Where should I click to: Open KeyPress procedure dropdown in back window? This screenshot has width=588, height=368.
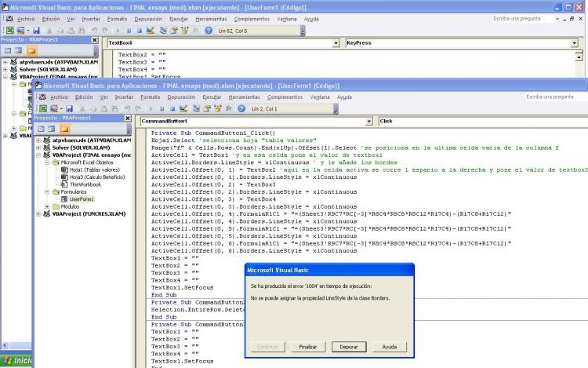575,43
